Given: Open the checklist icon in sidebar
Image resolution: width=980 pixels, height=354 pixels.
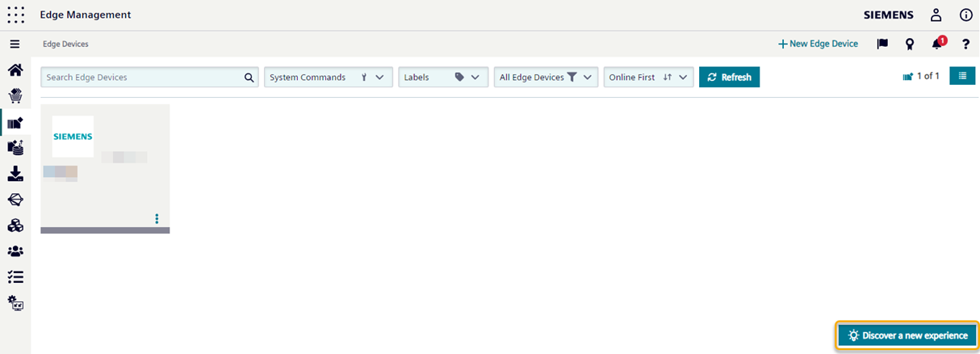Looking at the screenshot, I should tap(15, 277).
